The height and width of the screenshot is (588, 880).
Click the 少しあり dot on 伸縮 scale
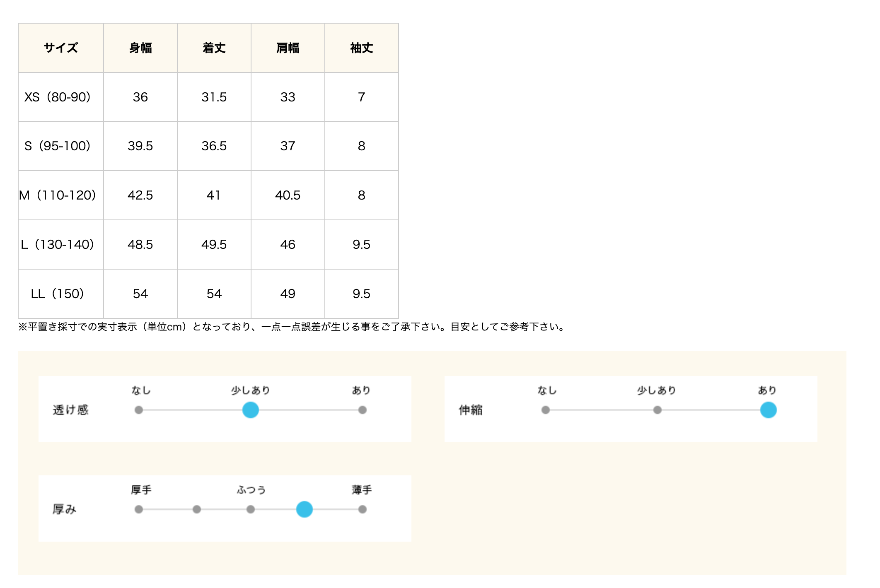click(658, 410)
